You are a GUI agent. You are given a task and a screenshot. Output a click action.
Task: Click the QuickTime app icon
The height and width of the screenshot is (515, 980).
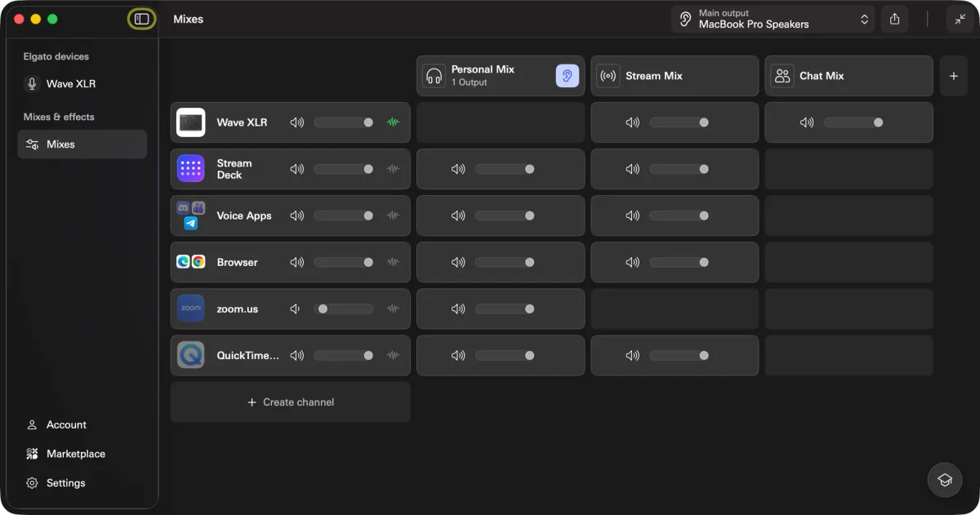(x=191, y=355)
